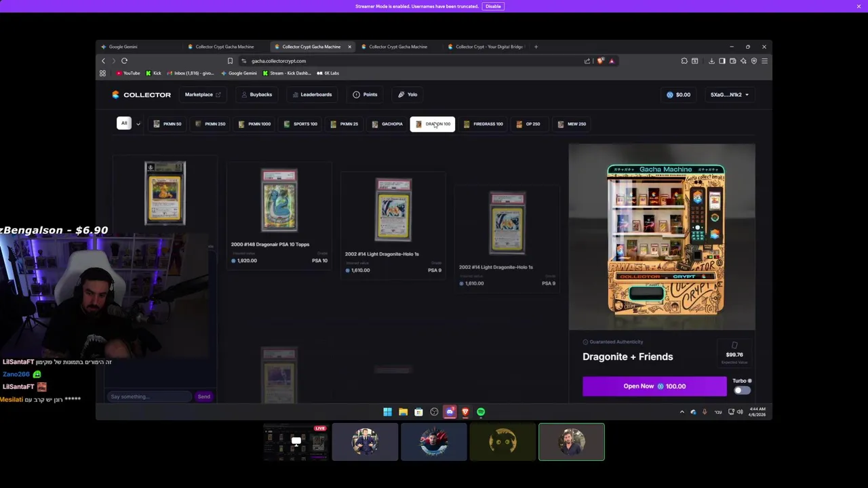Select the All filter
Image resolution: width=868 pixels, height=488 pixels.
tap(124, 123)
